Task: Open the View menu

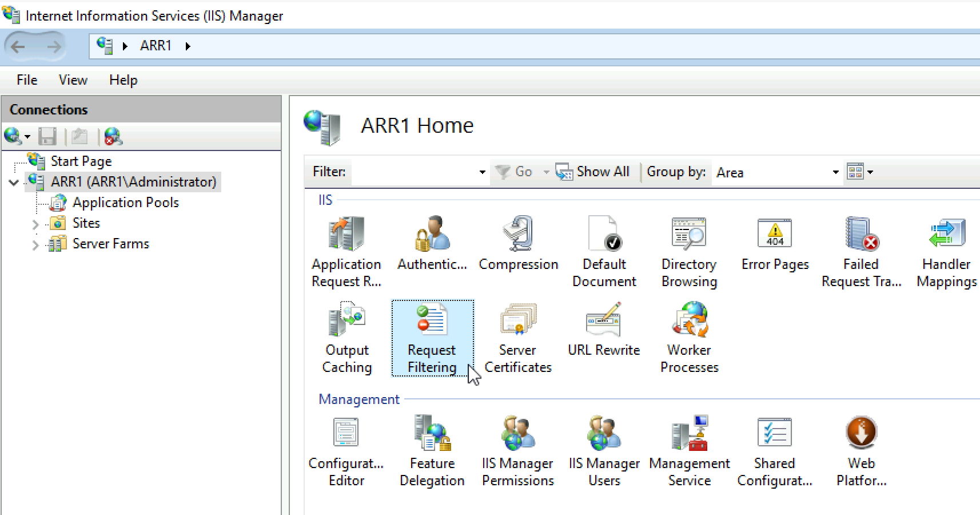Action: [73, 80]
